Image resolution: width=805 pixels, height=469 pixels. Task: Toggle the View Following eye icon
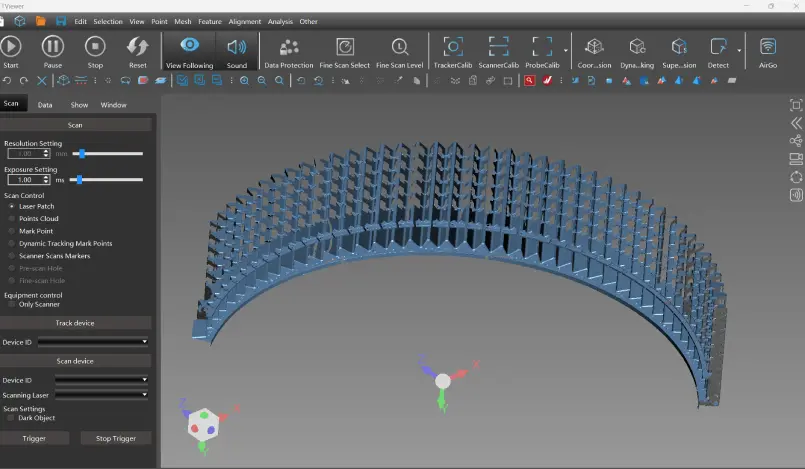189,46
